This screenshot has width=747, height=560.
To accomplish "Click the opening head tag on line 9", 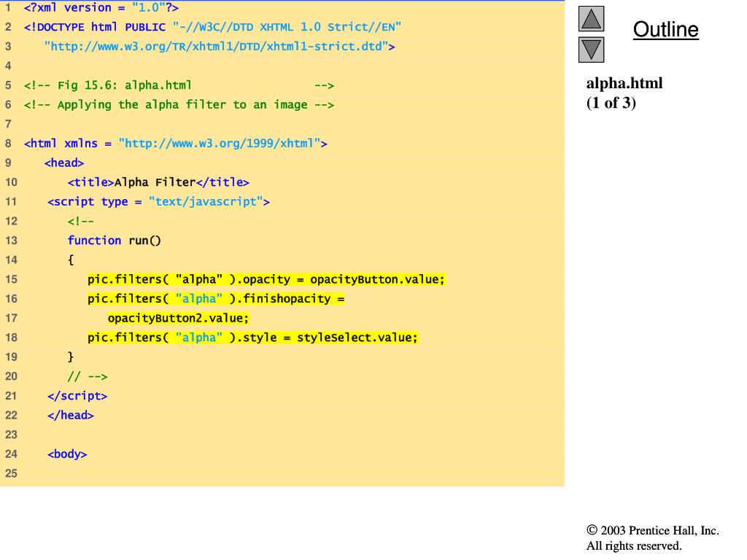I will click(64, 163).
